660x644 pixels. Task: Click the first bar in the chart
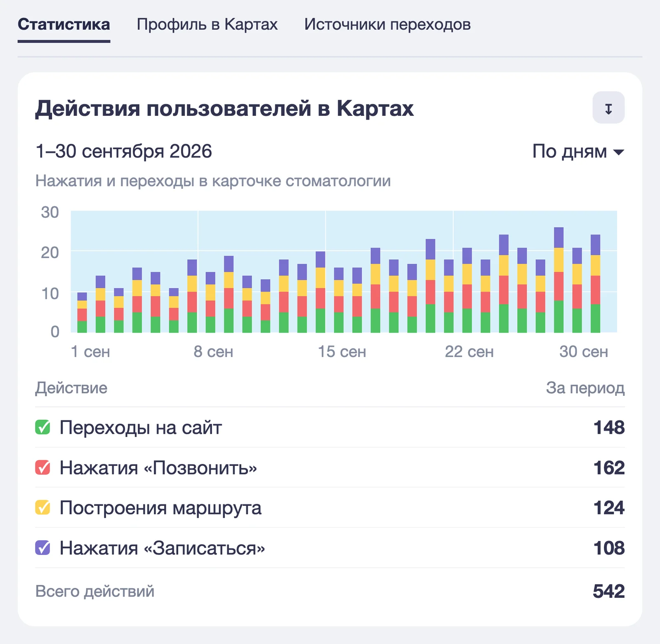pos(82,313)
